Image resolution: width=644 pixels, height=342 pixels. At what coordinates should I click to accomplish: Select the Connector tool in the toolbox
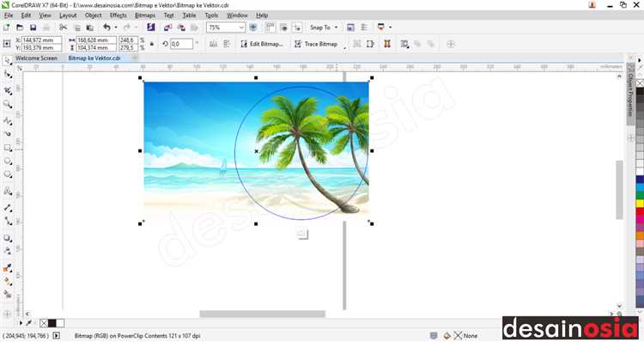click(x=8, y=221)
